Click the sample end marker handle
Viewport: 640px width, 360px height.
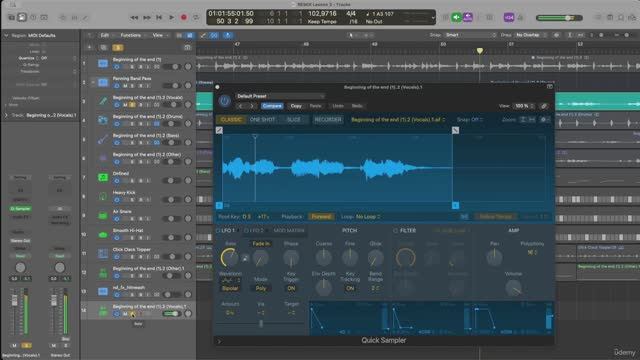[456, 205]
